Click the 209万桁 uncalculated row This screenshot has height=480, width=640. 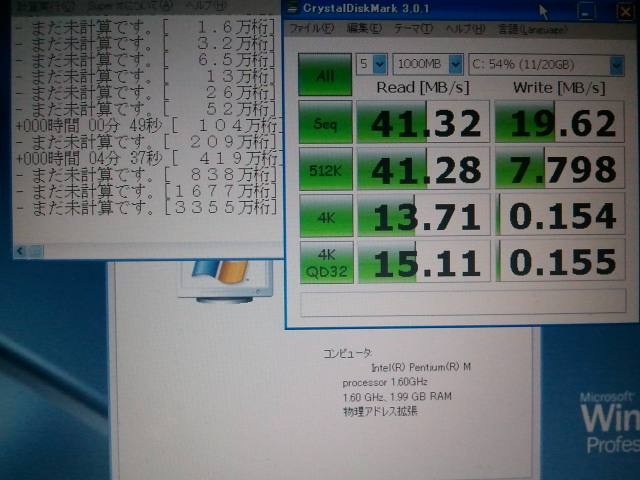(x=146, y=142)
